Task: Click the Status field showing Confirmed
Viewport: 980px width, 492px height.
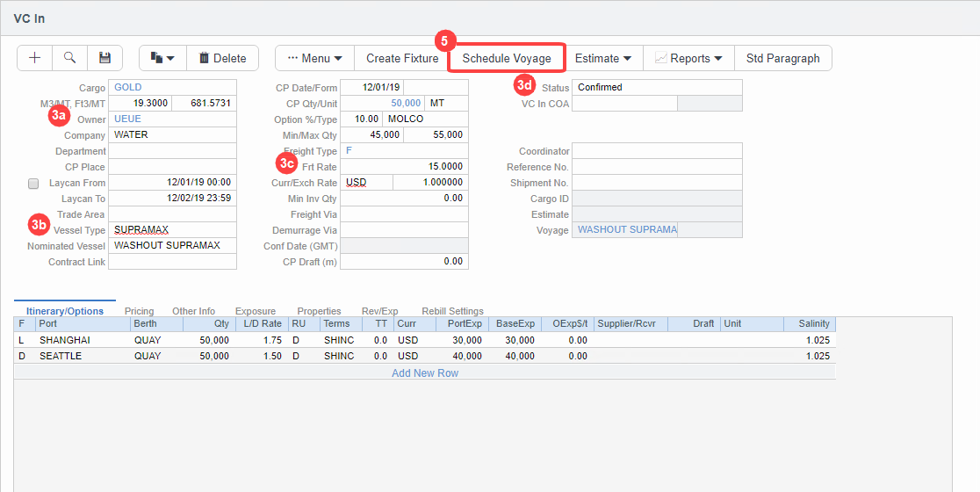Action: tap(657, 88)
